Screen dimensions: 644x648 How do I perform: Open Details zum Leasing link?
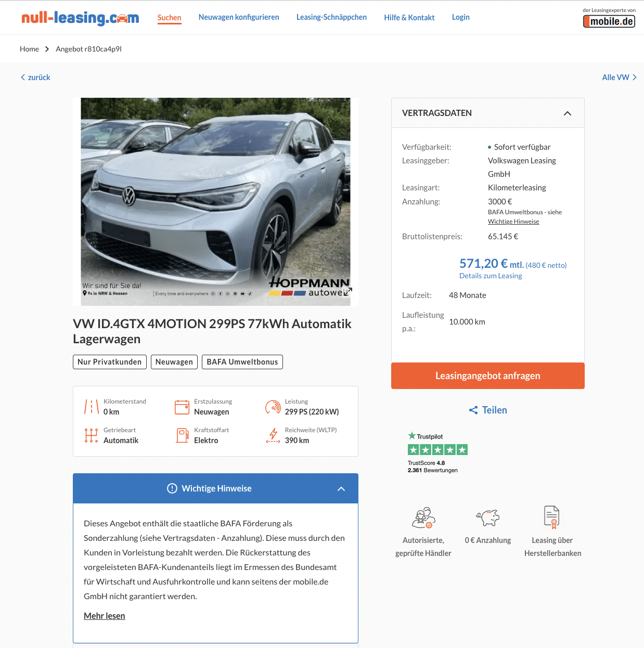[491, 276]
